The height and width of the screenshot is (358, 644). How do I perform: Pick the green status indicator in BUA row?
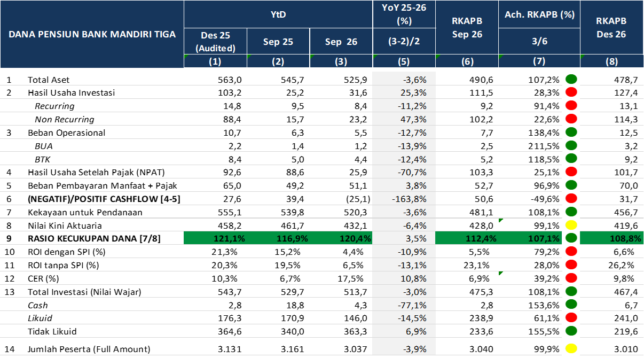coord(571,145)
